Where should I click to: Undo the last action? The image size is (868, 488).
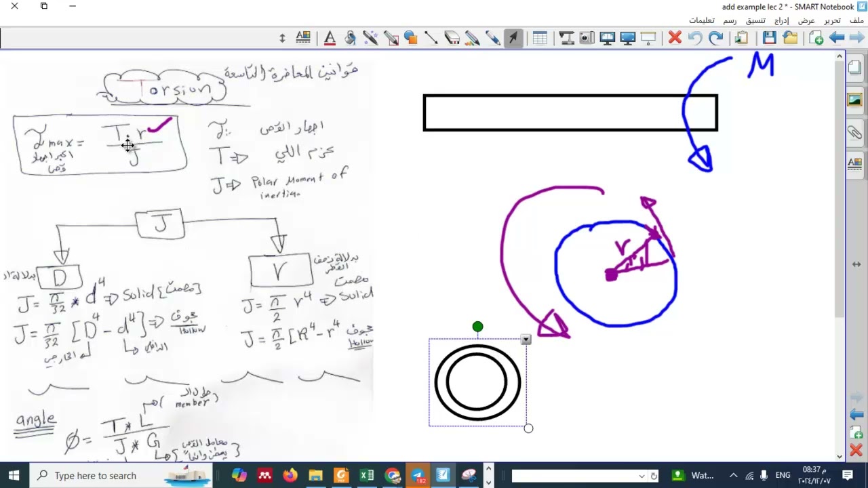point(695,39)
